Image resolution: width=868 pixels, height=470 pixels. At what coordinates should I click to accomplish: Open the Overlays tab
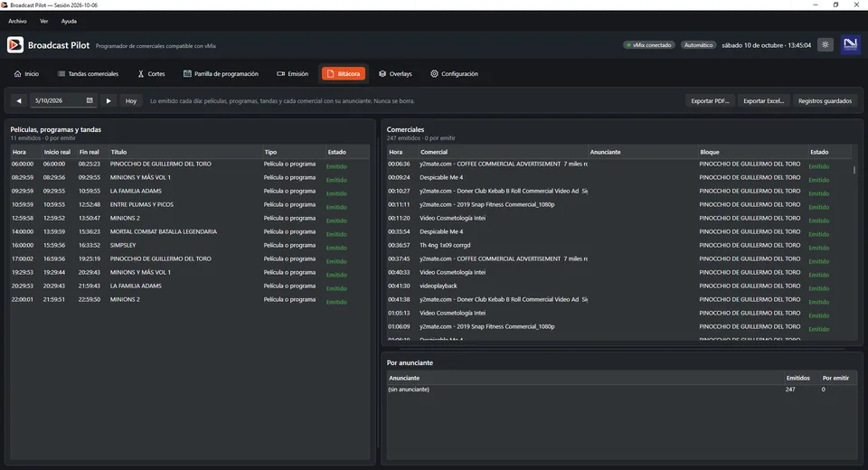click(395, 73)
